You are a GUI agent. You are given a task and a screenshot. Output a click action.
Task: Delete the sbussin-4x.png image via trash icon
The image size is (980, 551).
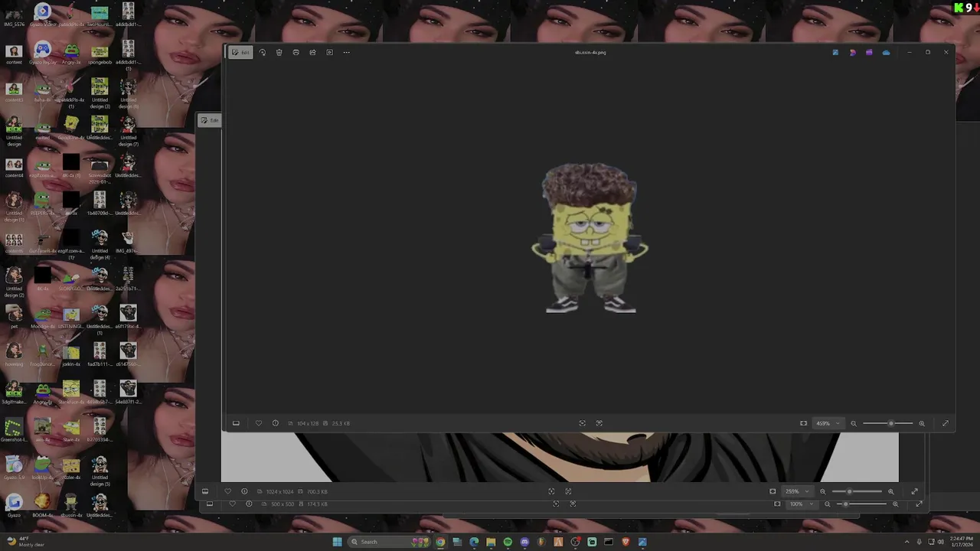point(279,52)
